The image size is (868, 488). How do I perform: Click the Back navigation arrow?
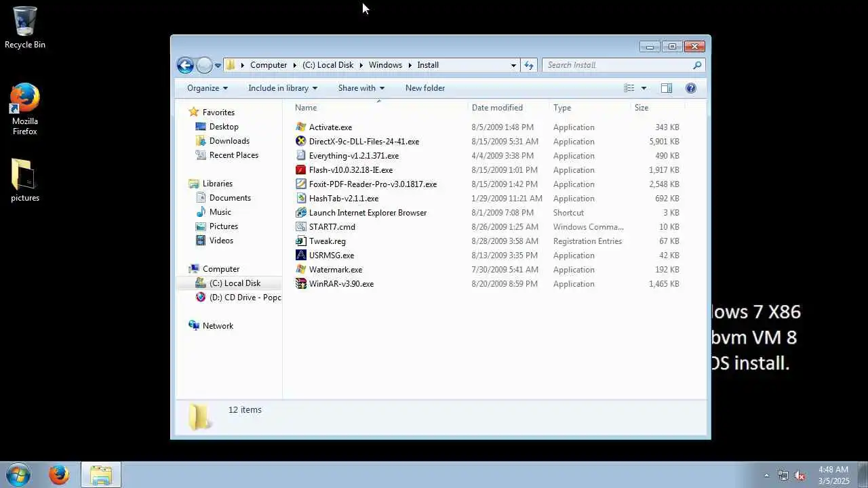(x=185, y=65)
